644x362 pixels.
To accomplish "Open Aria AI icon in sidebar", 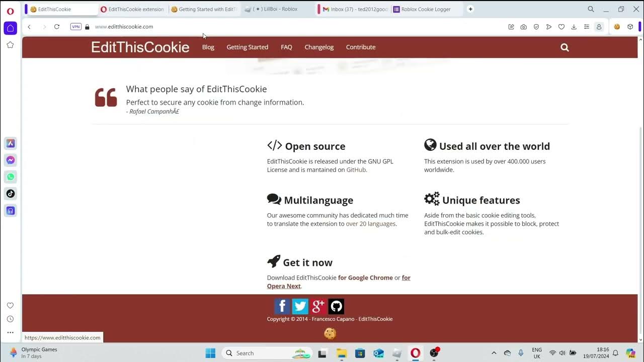I will [x=11, y=143].
